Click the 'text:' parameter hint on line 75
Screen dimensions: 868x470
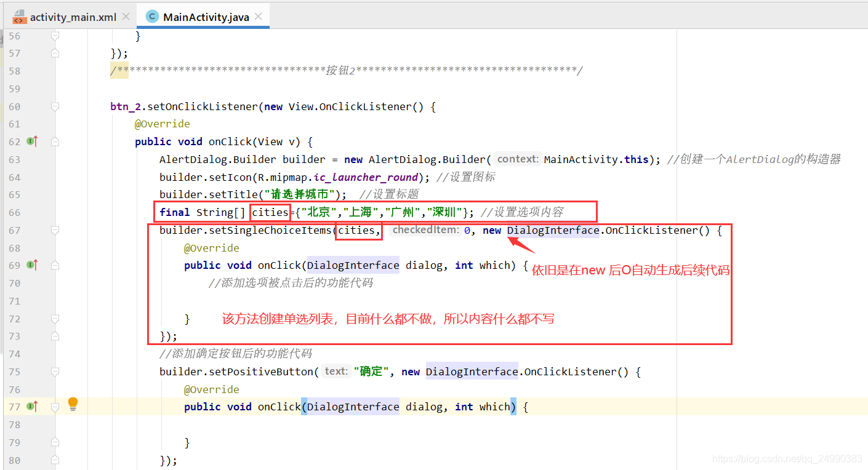336,372
